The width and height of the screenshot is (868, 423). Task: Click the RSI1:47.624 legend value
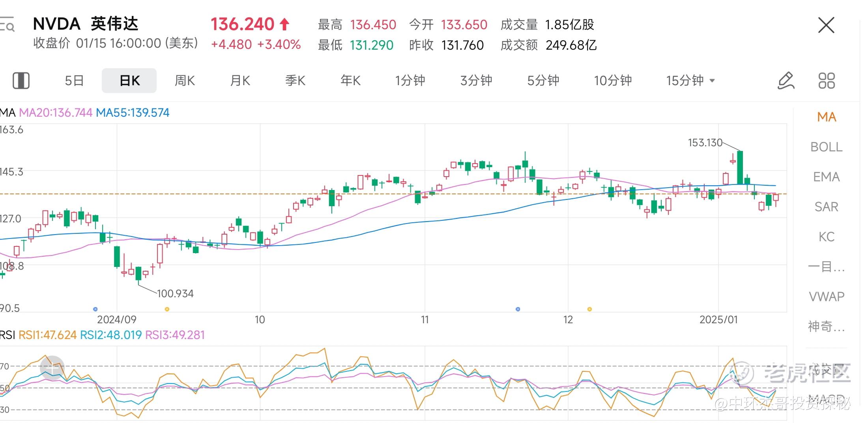click(47, 335)
